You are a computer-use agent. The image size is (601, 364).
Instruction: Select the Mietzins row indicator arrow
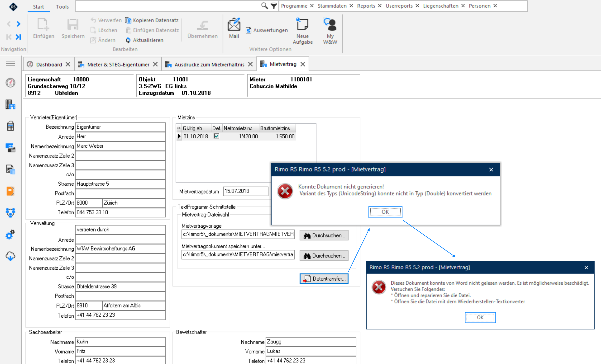[x=179, y=136]
